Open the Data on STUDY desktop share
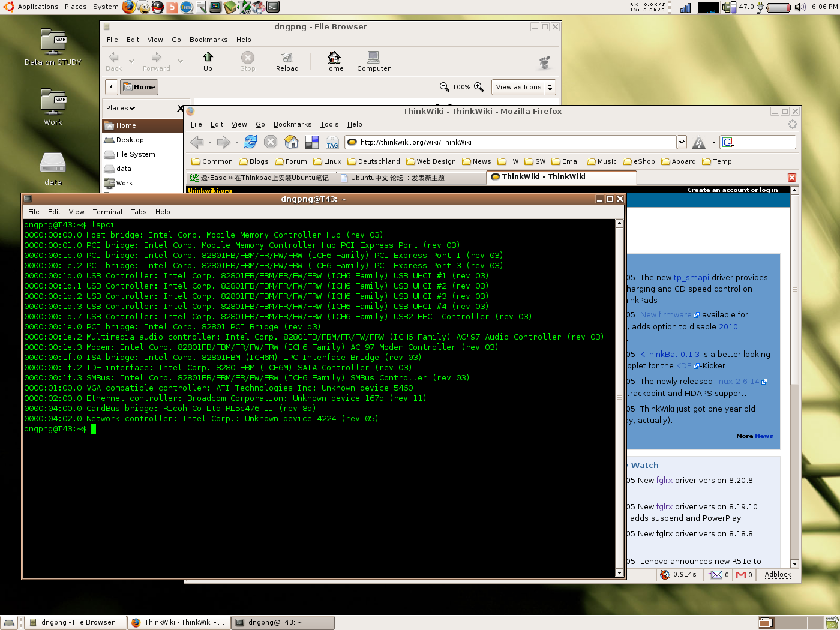The image size is (840, 630). point(53,47)
